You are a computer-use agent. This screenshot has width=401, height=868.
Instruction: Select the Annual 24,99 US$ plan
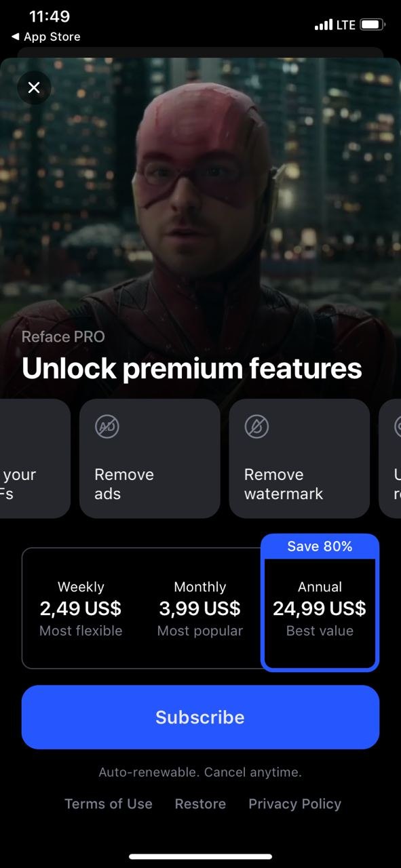(x=320, y=614)
